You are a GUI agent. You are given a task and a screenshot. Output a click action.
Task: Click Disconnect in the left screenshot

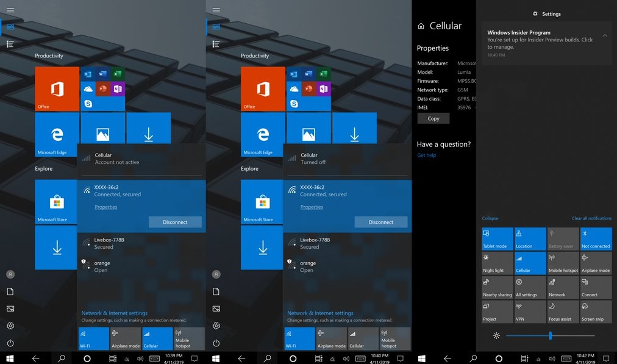tap(175, 222)
